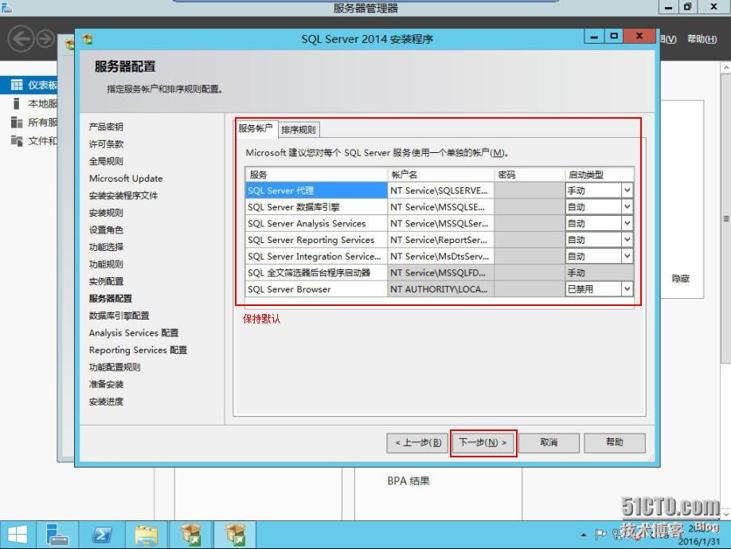Click the Server Manager vertical scrollbar
Screen dimensions: 731x549
click(726, 219)
